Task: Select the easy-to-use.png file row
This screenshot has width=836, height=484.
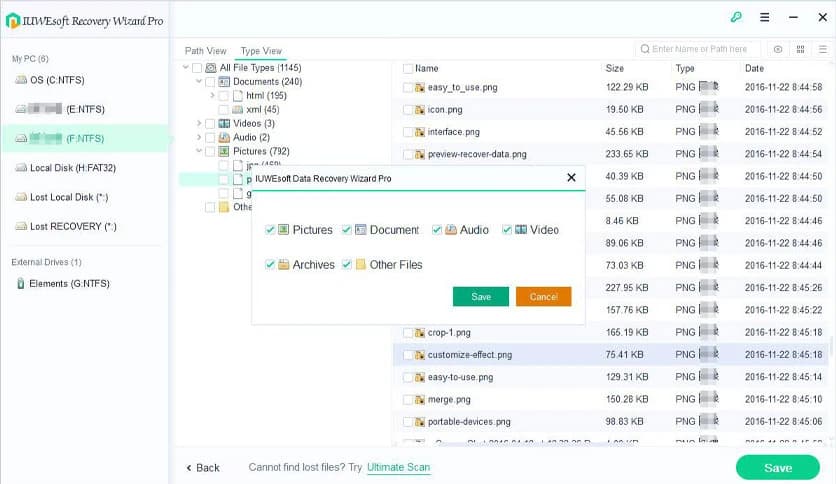Action: point(611,377)
